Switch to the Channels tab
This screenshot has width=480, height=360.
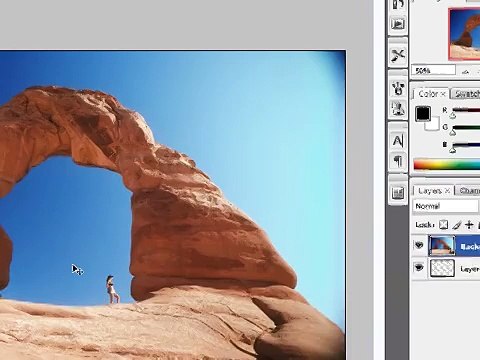point(468,191)
